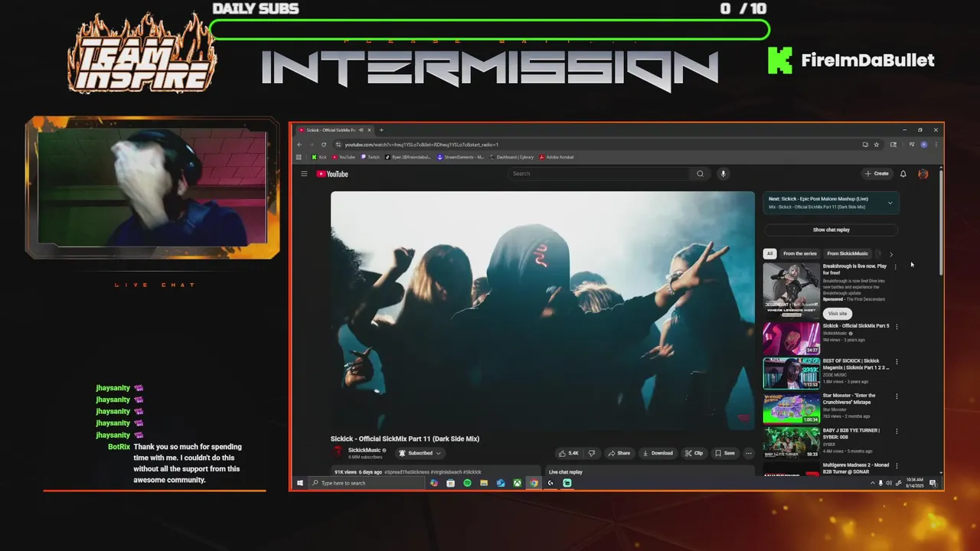Open Chrome three-dot menu

coord(936,145)
